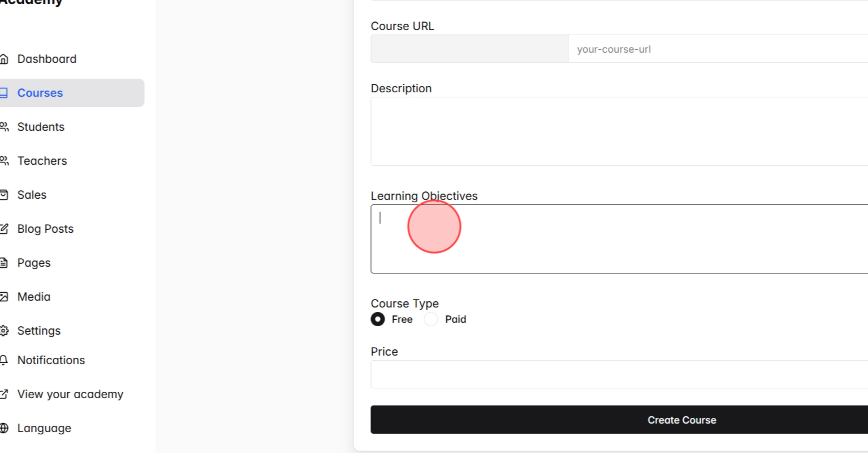Select the Dashboard home icon
868x453 pixels.
click(4, 59)
